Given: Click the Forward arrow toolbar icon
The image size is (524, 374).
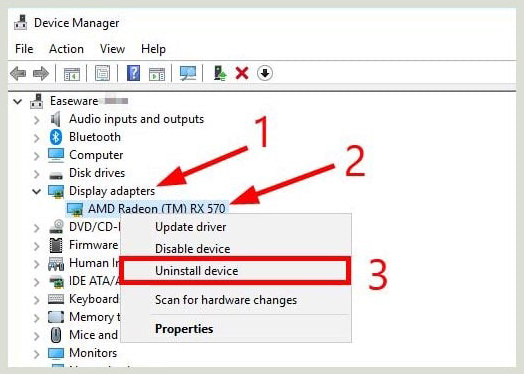Looking at the screenshot, I should [41, 73].
